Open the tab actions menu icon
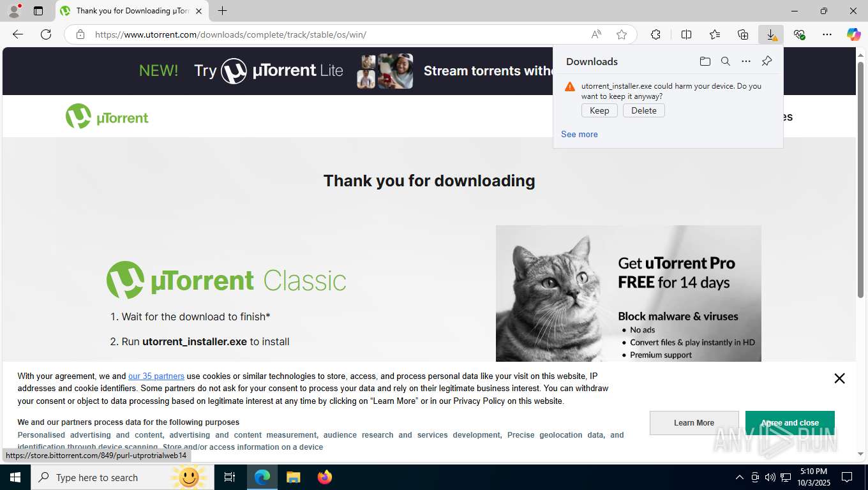This screenshot has width=868, height=490. point(38,11)
